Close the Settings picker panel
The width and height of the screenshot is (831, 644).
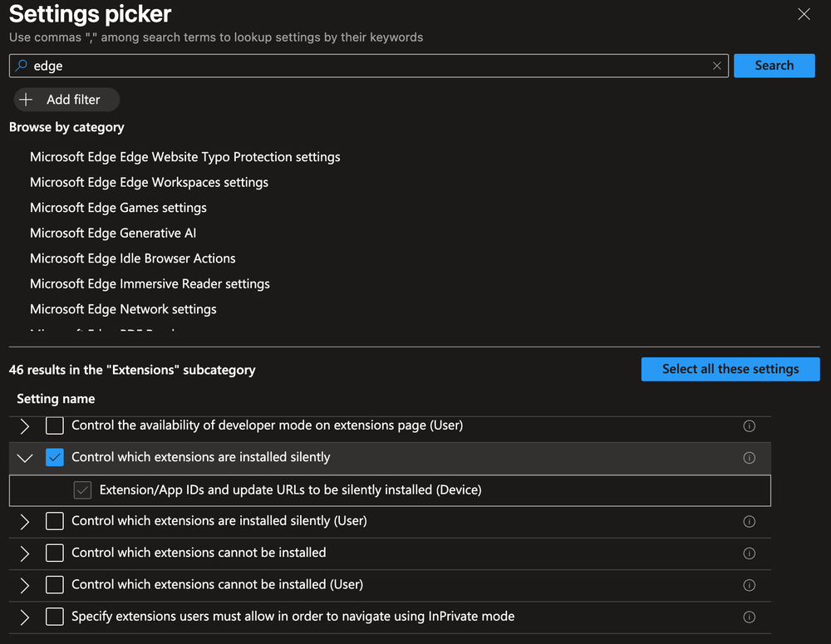(804, 14)
